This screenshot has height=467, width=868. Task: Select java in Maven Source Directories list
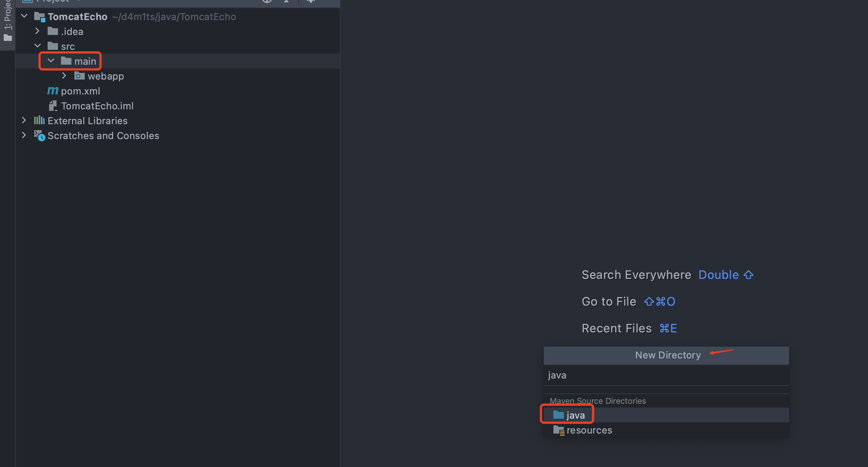575,415
